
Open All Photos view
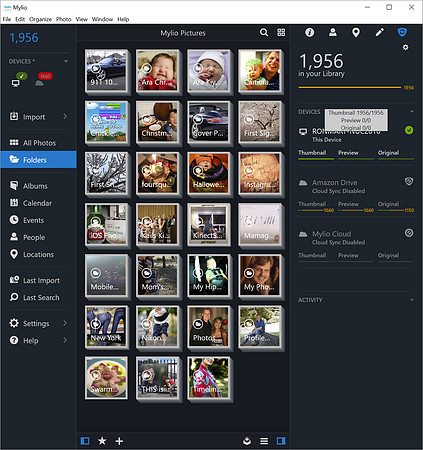[38, 143]
